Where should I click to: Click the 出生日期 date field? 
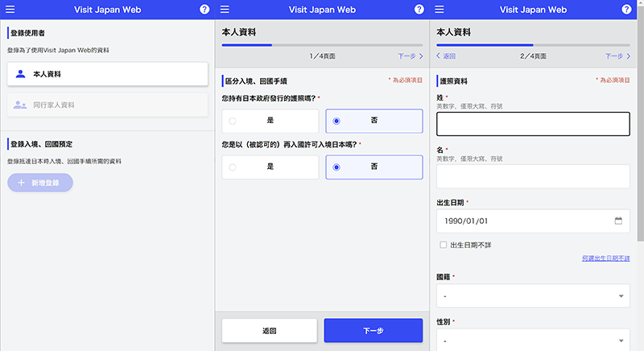(533, 221)
